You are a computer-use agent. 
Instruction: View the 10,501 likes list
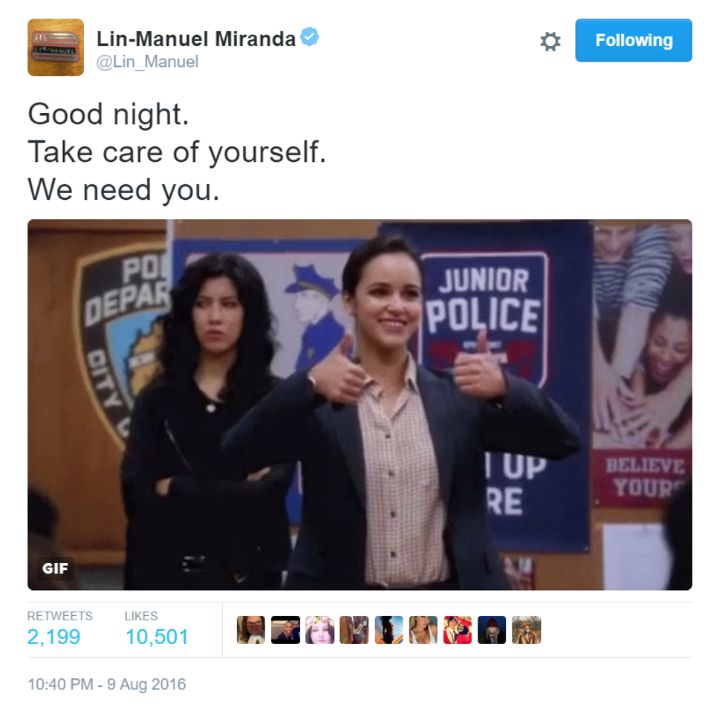(x=157, y=637)
